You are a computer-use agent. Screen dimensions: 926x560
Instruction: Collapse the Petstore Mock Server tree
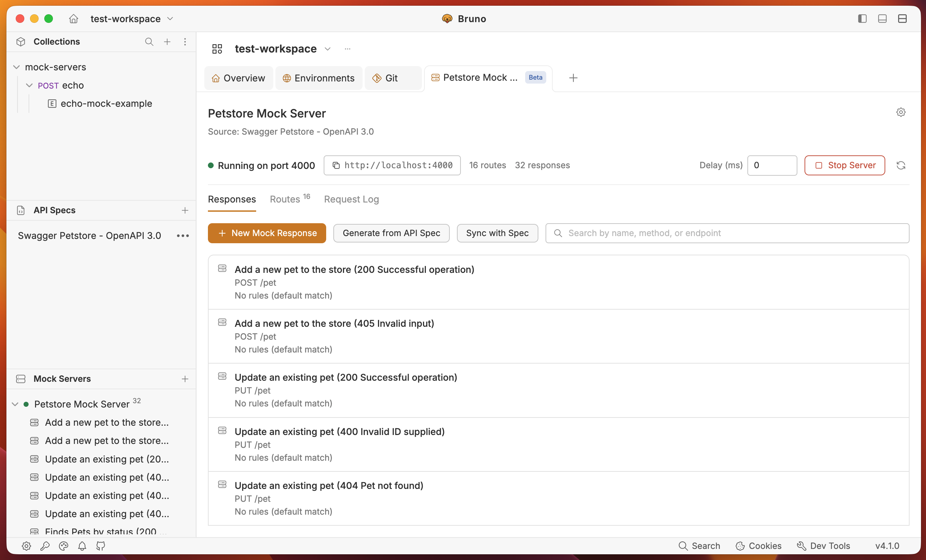15,404
